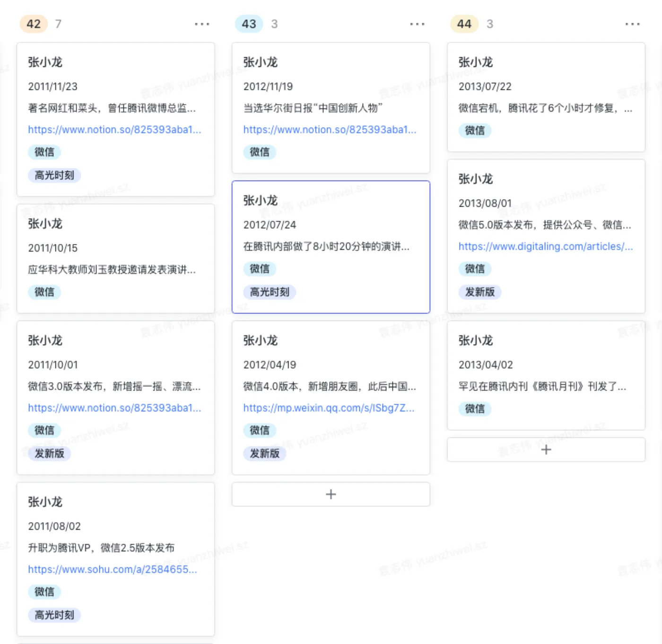
Task: Click the 高光时刻 tag on the 2011/08/02 card
Action: point(54,615)
